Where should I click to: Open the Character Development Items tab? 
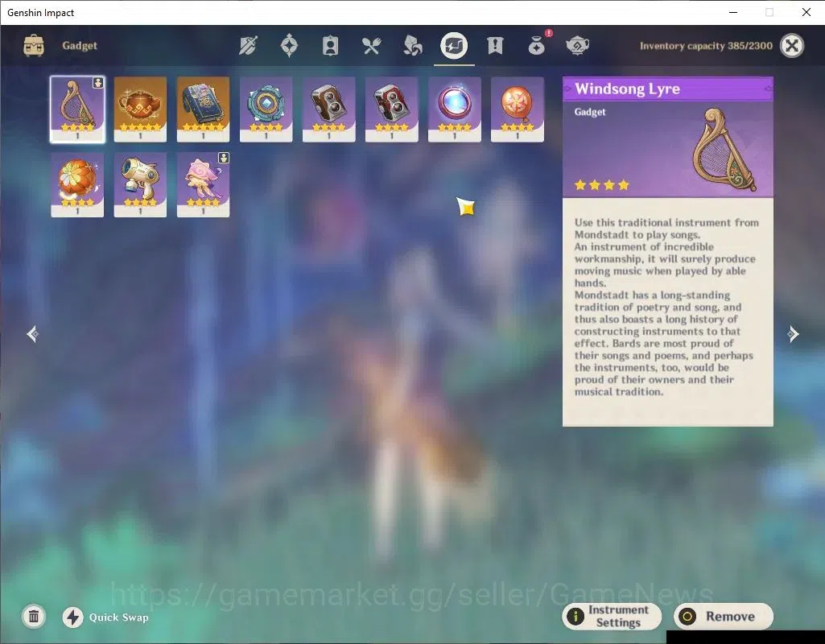click(331, 46)
